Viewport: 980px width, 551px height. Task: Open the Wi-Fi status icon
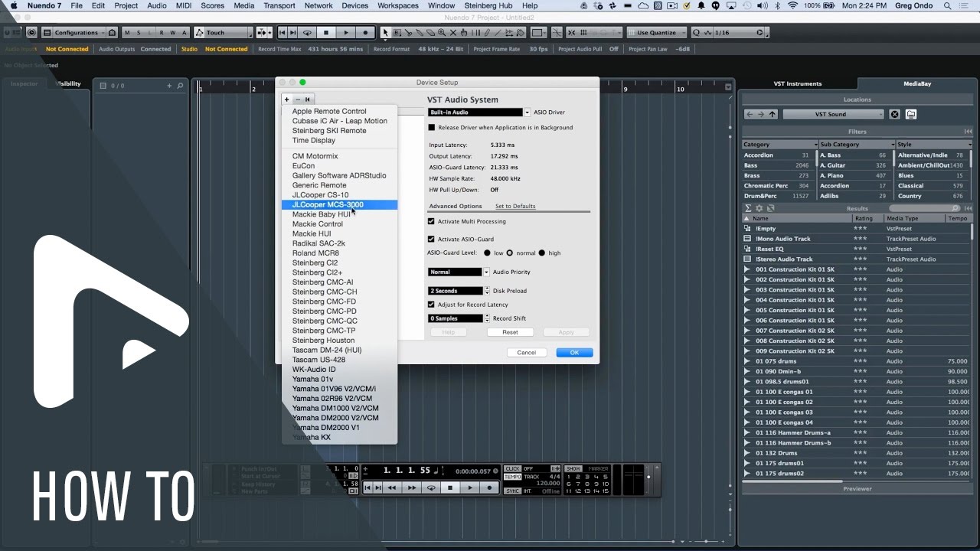tap(792, 5)
